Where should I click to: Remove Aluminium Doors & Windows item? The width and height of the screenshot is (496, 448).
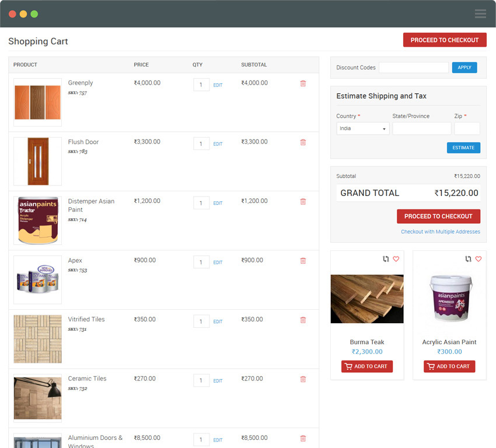[x=303, y=439]
